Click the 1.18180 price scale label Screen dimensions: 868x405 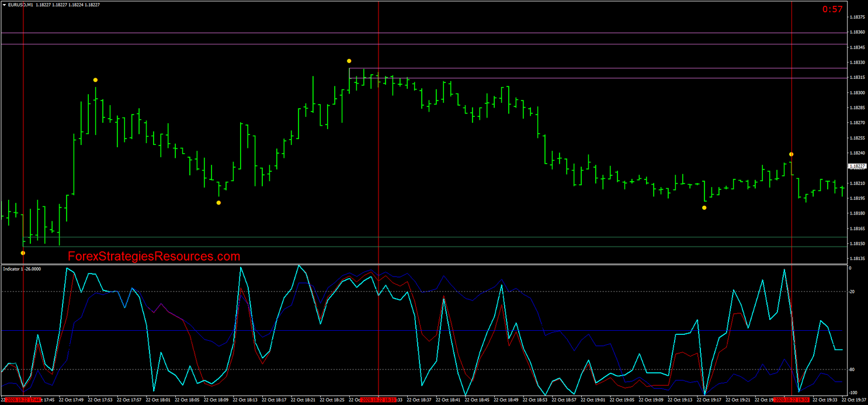[x=857, y=214]
